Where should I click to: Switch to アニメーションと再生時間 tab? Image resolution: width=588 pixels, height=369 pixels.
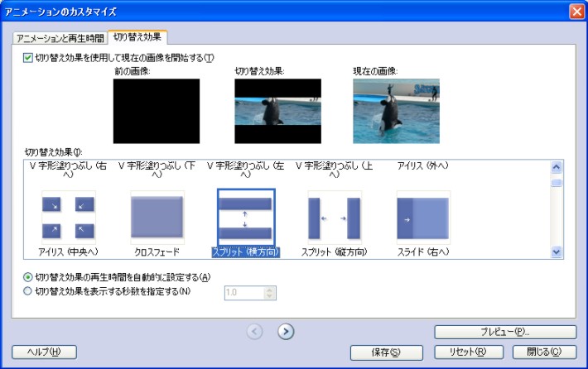[x=60, y=38]
